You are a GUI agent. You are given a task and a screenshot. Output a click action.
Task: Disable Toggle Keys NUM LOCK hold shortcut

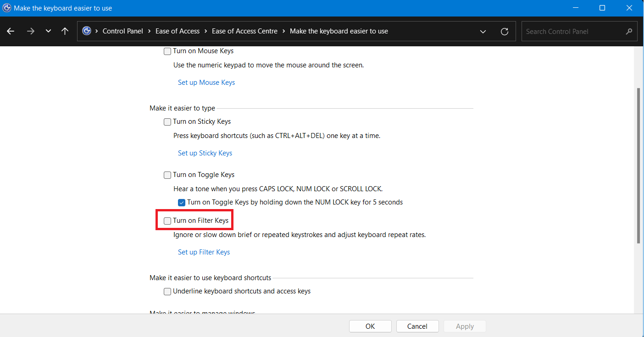coord(182,202)
